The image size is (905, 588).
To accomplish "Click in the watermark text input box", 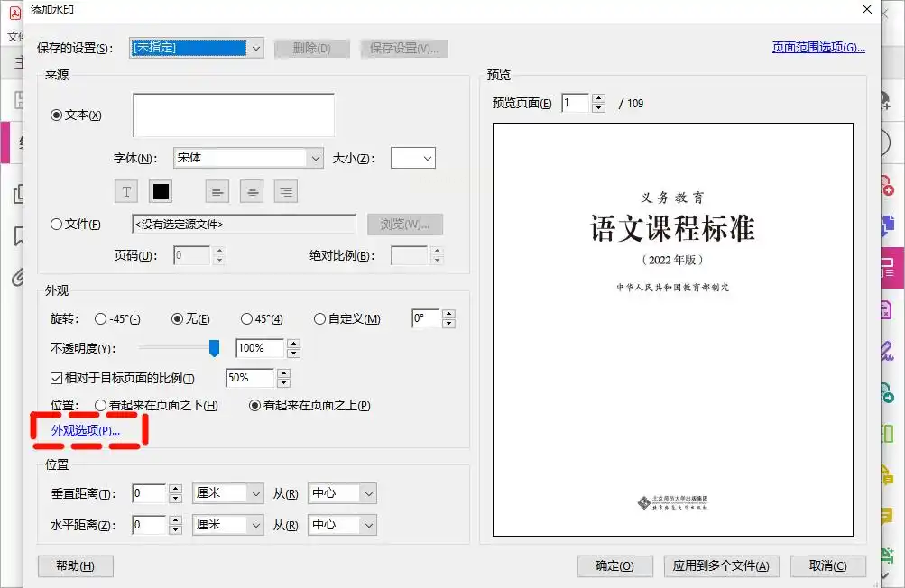I will [x=233, y=115].
